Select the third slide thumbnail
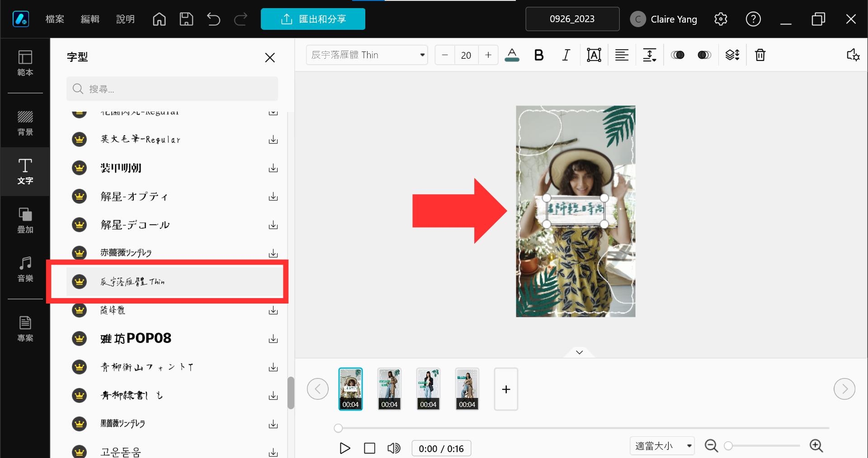The image size is (868, 458). coord(428,389)
